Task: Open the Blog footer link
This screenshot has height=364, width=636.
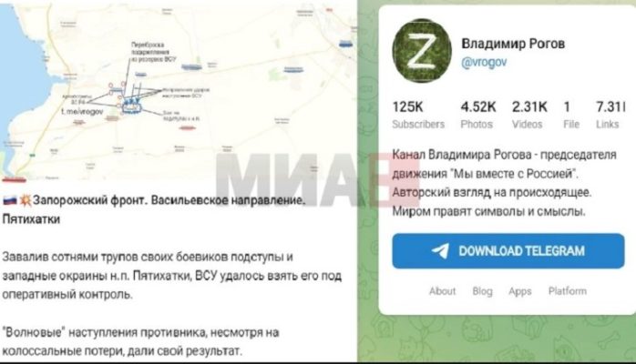Action: pos(482,291)
